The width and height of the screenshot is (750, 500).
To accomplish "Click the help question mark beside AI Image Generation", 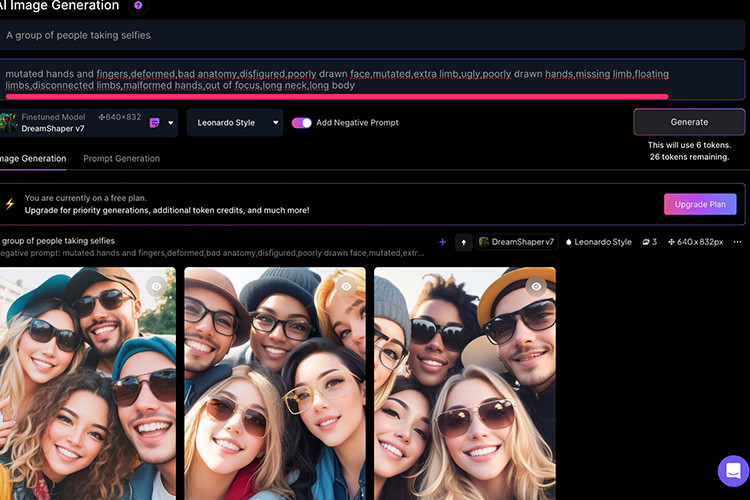I will (x=138, y=5).
